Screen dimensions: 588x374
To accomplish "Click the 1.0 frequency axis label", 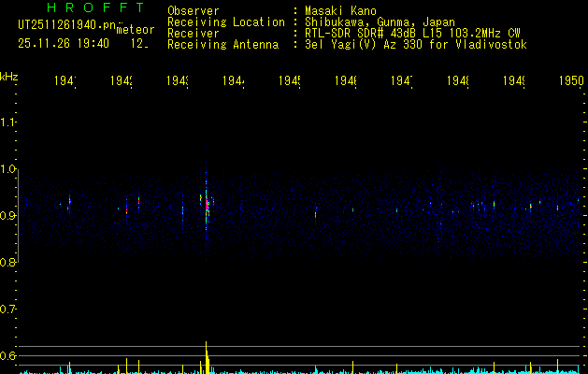I will pos(9,169).
